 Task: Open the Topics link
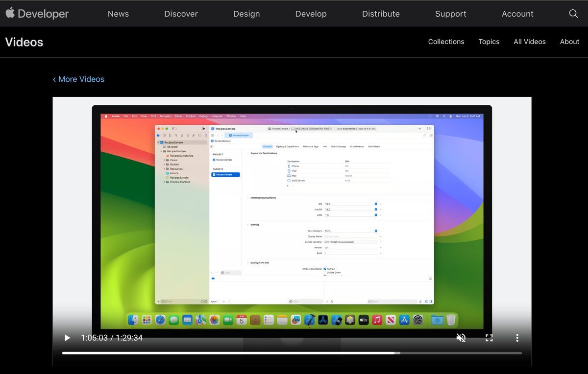489,42
